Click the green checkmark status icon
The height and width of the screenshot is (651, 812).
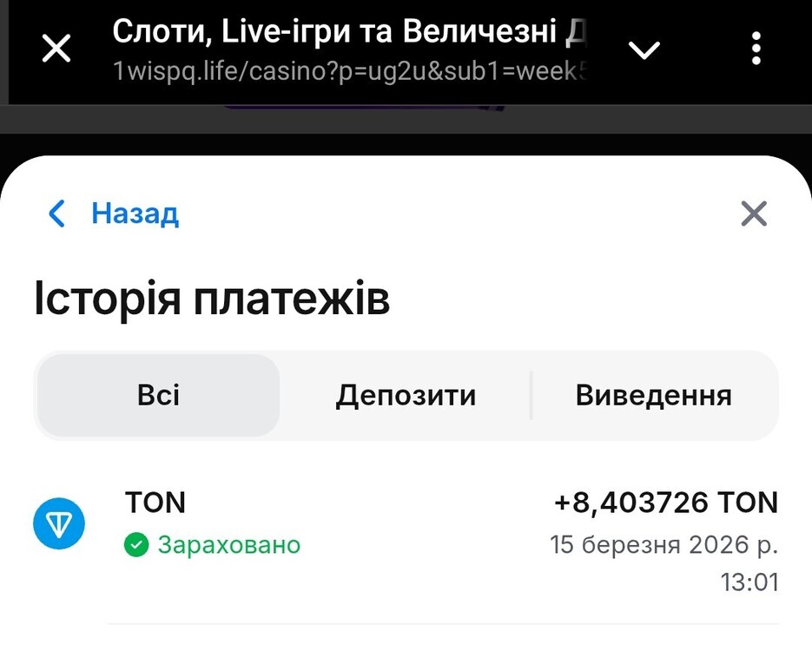point(136,545)
